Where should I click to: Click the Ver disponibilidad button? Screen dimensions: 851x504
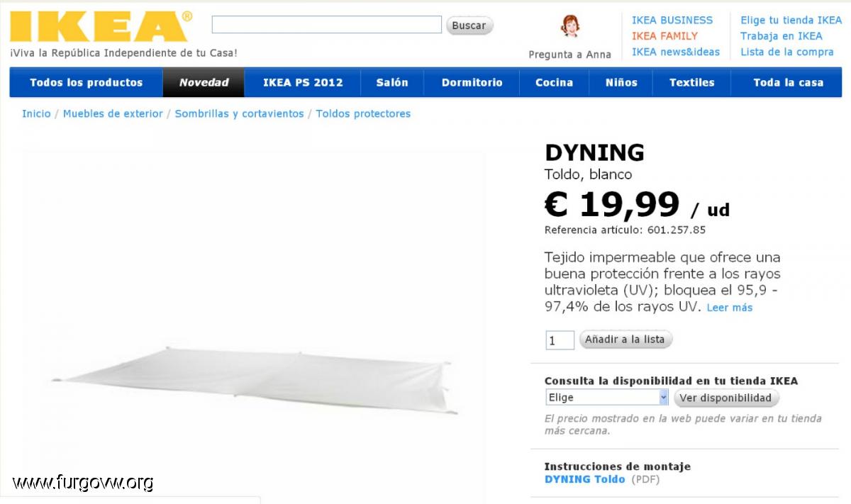[725, 398]
